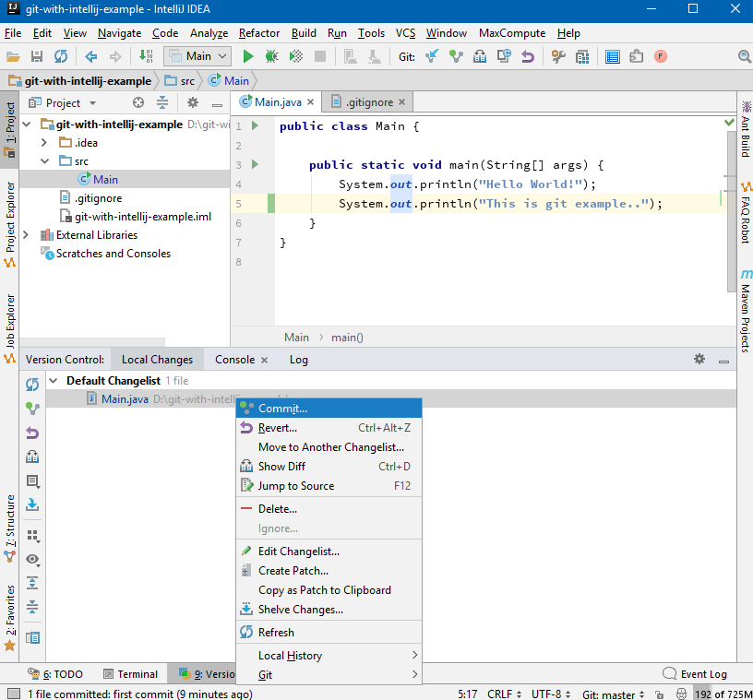The image size is (753, 700).
Task: Open the VCS menu
Action: tap(405, 33)
